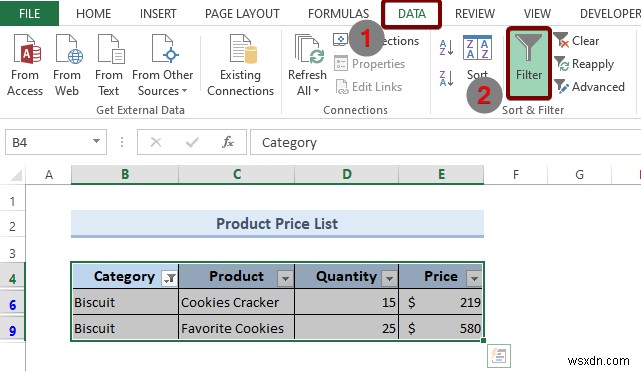This screenshot has height=371, width=641.
Task: Sort A to Z ascending
Action: [x=446, y=47]
